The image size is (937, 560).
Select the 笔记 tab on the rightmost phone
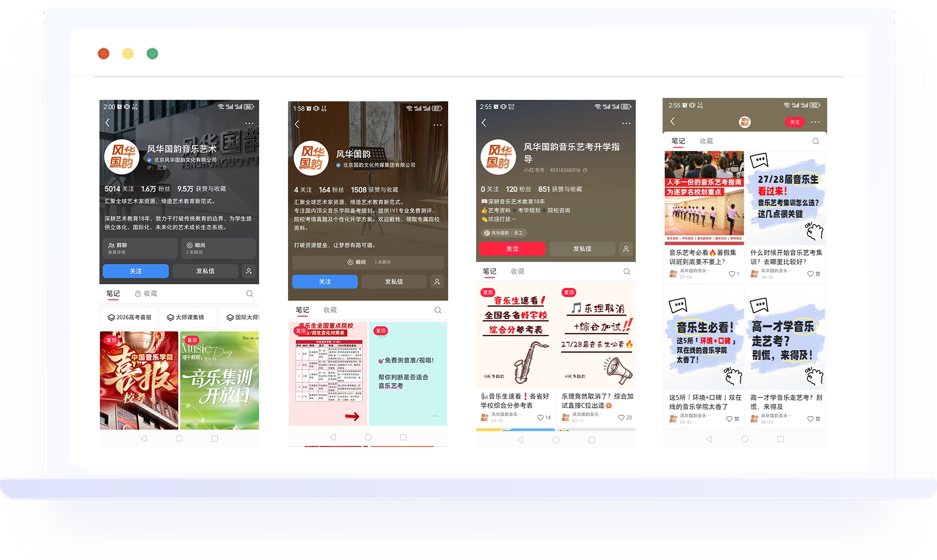point(678,141)
